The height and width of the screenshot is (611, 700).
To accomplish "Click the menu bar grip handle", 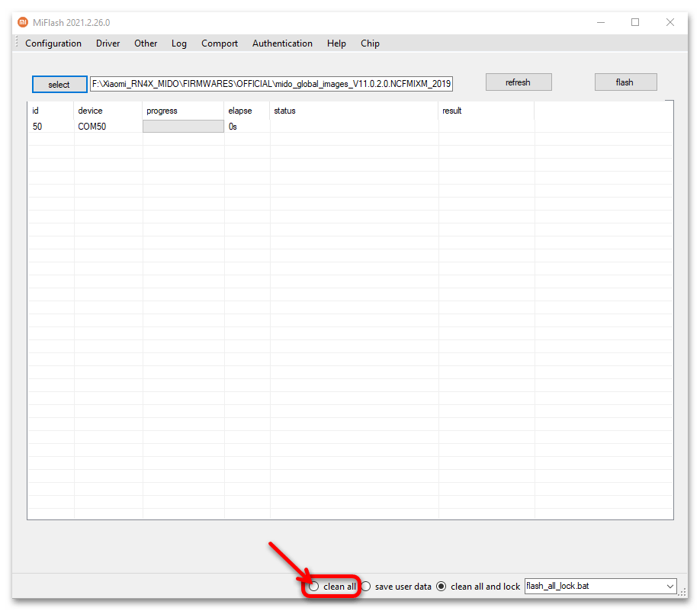I will point(17,43).
